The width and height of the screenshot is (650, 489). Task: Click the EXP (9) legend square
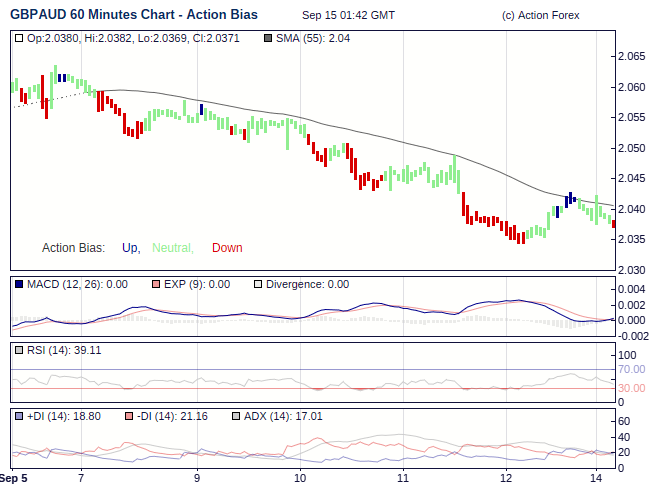(x=155, y=284)
